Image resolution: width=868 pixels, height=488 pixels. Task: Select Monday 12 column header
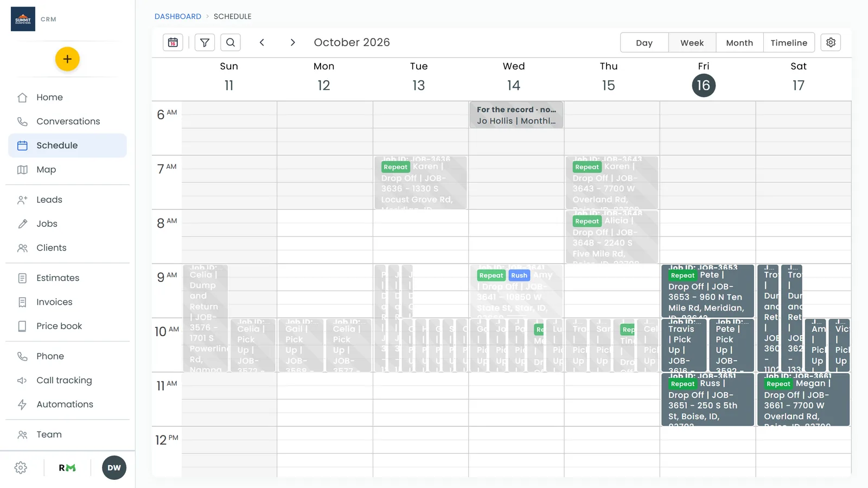click(324, 77)
